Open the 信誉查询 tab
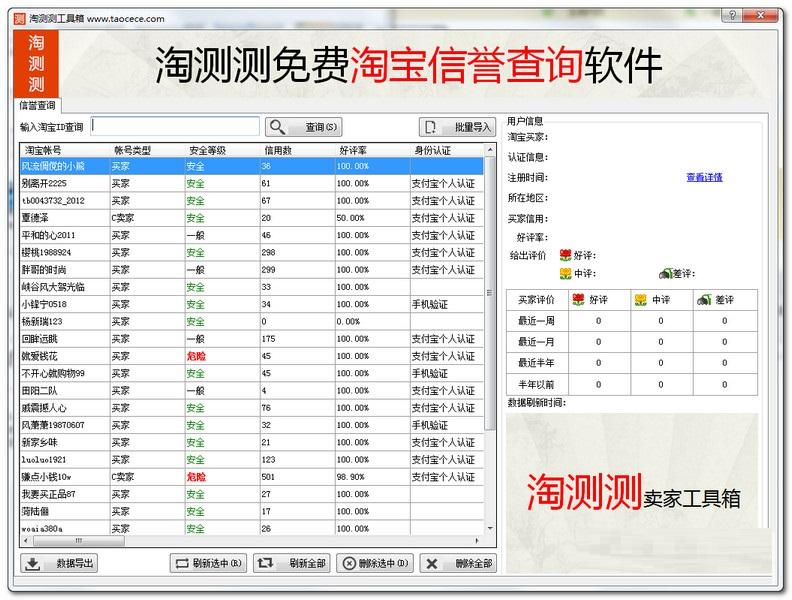792x600 pixels. (x=37, y=105)
